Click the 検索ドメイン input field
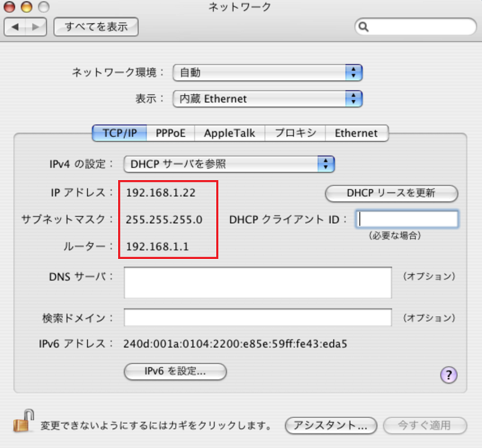 (x=258, y=317)
